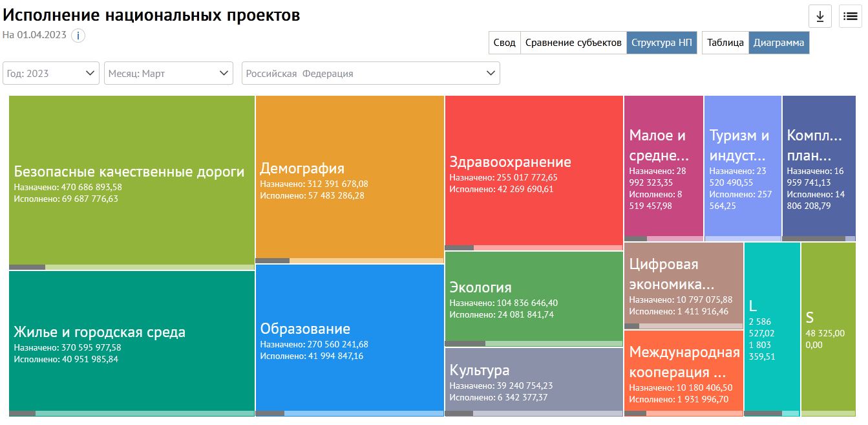Open the blue Образование block
This screenshot has height=425, width=868.
pyautogui.click(x=350, y=338)
